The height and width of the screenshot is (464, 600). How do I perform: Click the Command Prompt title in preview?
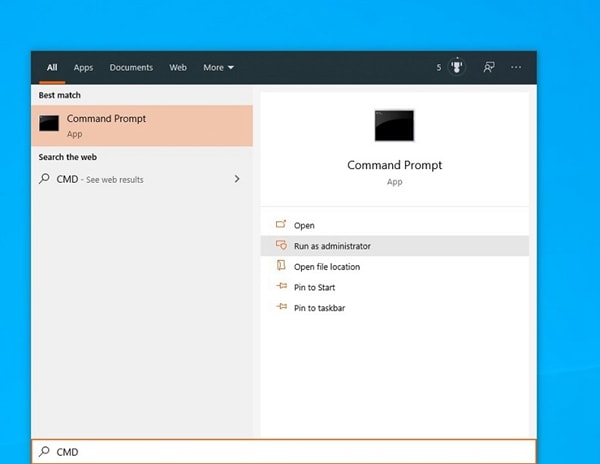coord(395,165)
